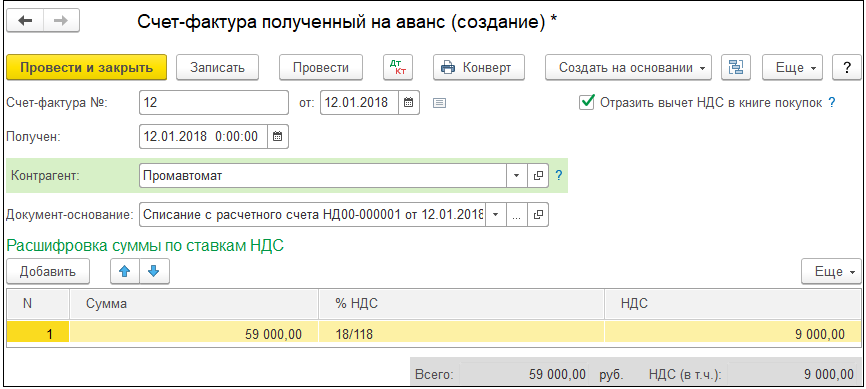Image resolution: width=866 pixels, height=389 pixels.
Task: Toggle Отразить вычет НДС в книге покупок
Action: click(x=587, y=102)
